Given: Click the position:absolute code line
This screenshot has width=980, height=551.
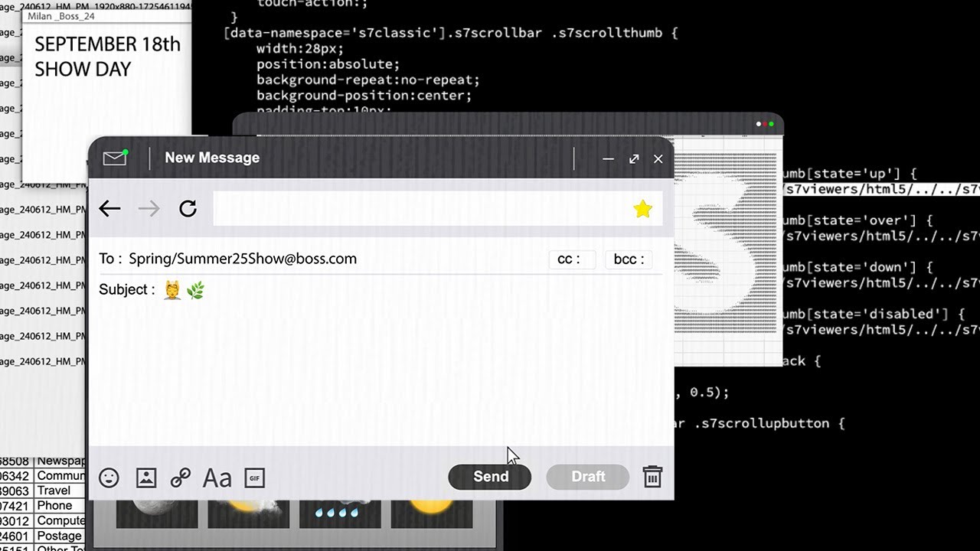Looking at the screenshot, I should [x=328, y=64].
